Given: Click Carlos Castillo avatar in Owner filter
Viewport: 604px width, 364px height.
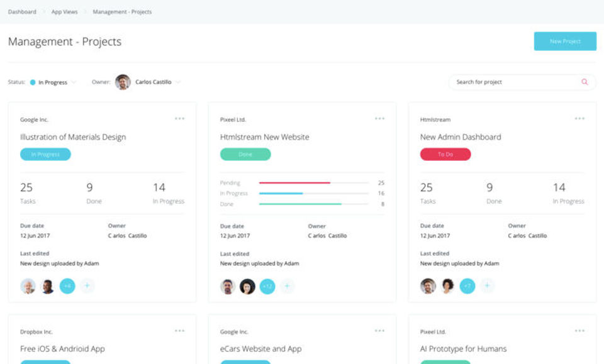Looking at the screenshot, I should coord(123,82).
